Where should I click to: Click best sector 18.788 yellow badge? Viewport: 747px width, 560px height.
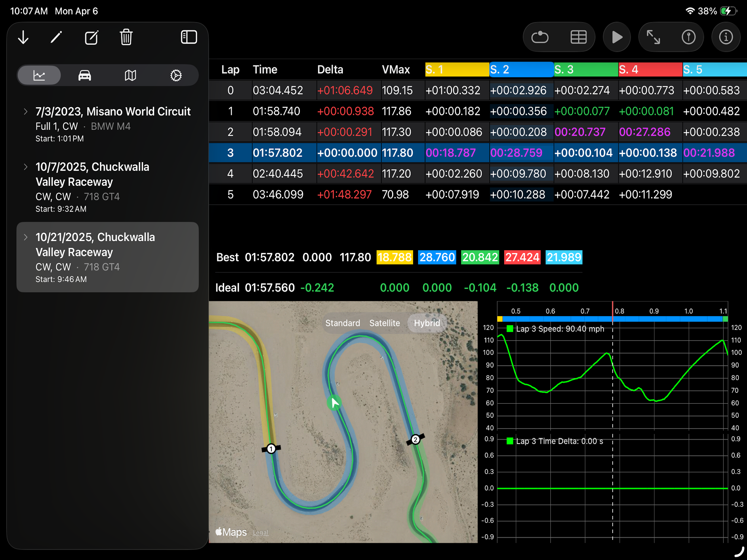point(394,257)
